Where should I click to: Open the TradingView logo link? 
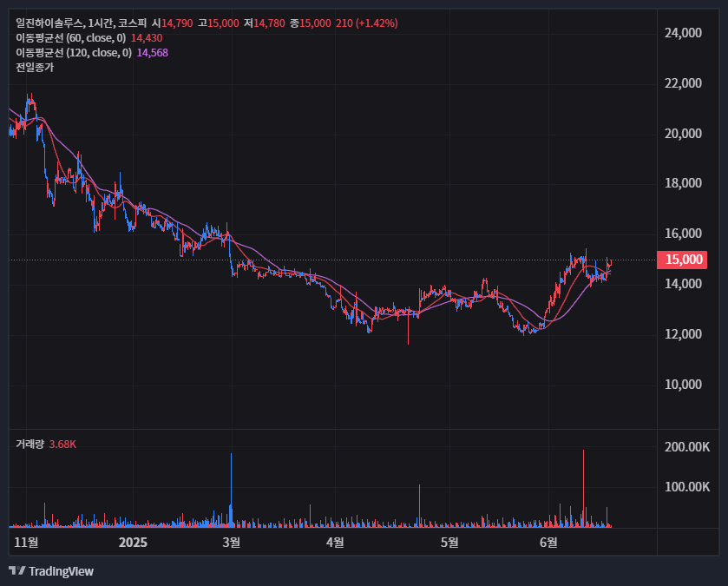(51, 571)
